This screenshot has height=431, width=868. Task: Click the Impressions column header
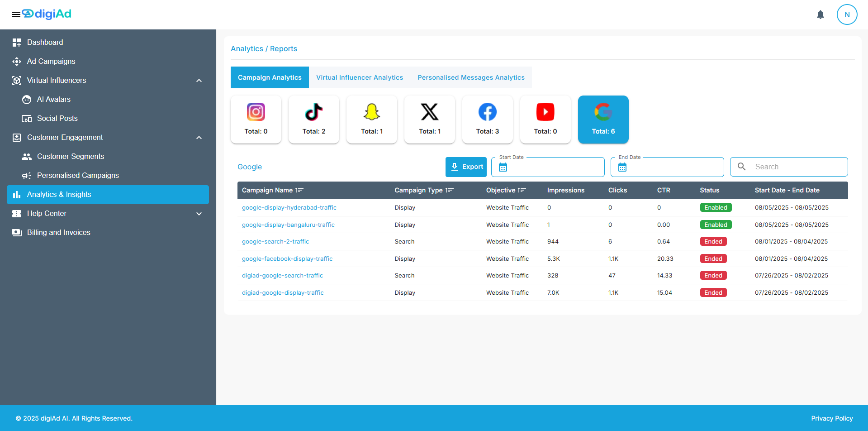click(566, 191)
